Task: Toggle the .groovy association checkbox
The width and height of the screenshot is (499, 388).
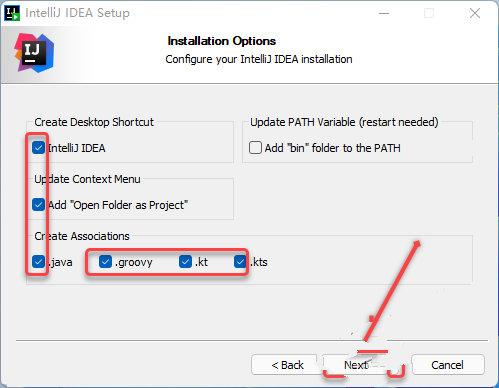Action: click(x=105, y=262)
